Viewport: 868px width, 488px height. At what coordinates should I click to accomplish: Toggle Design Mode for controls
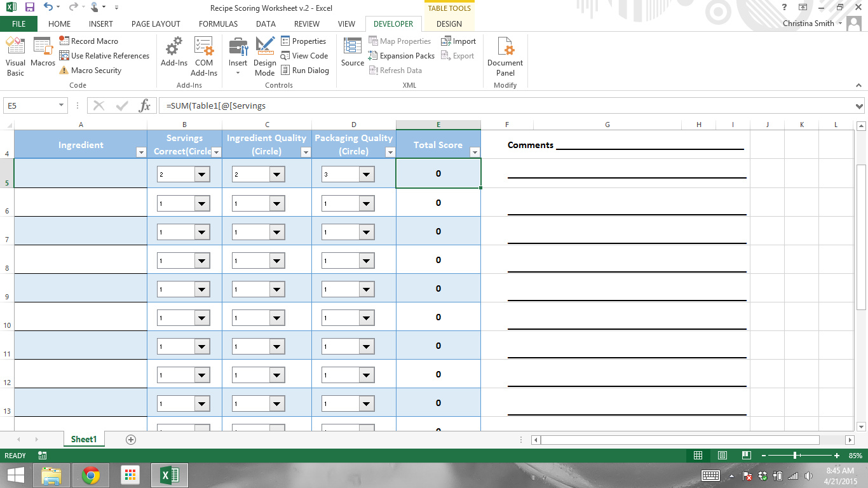[x=265, y=56]
